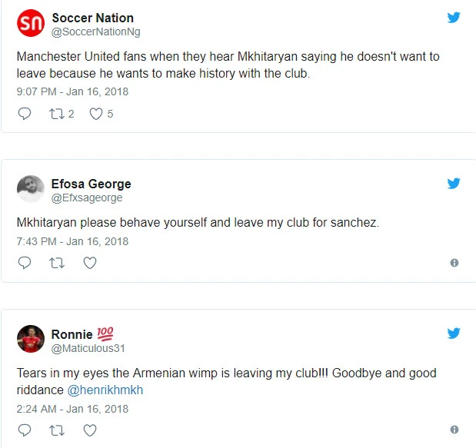Screen dimensions: 476x448
Task: Retweet Ronnie's tweet
Action: coord(55,430)
